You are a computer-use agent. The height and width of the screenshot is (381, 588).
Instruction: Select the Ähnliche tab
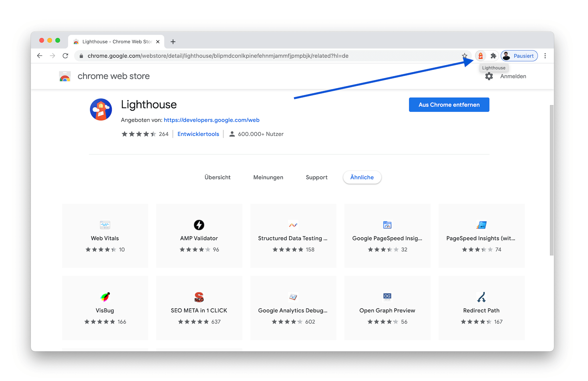tap(362, 177)
